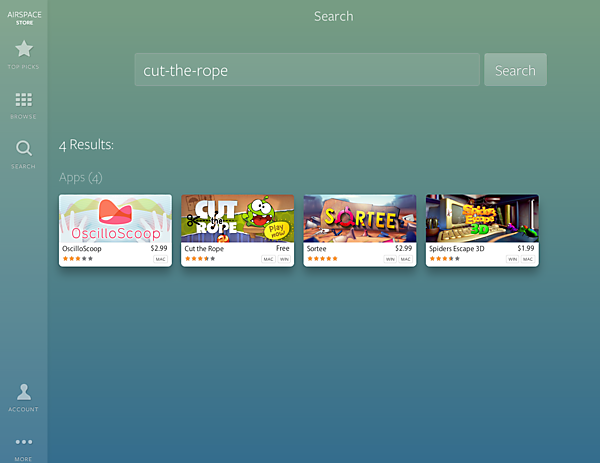Click the $2.99 price on Sortee

click(x=404, y=248)
